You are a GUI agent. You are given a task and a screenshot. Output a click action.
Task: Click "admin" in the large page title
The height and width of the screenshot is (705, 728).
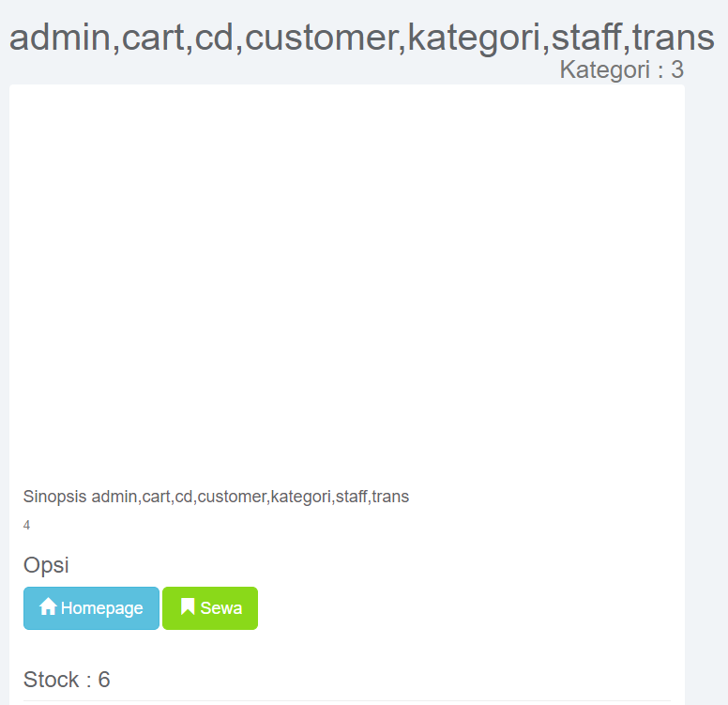pyautogui.click(x=58, y=38)
